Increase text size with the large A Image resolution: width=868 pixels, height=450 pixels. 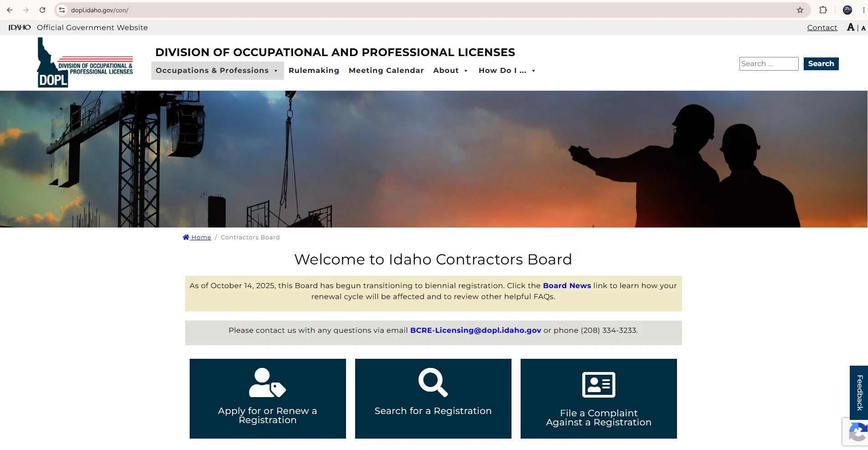(x=851, y=27)
